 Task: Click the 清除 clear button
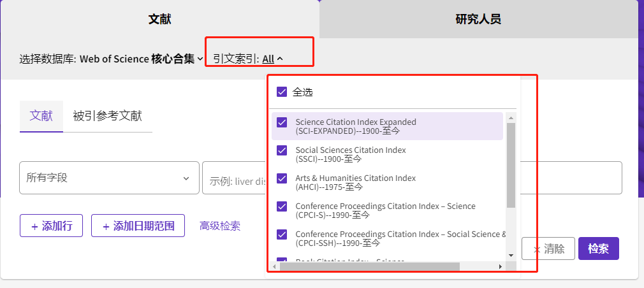(x=548, y=248)
